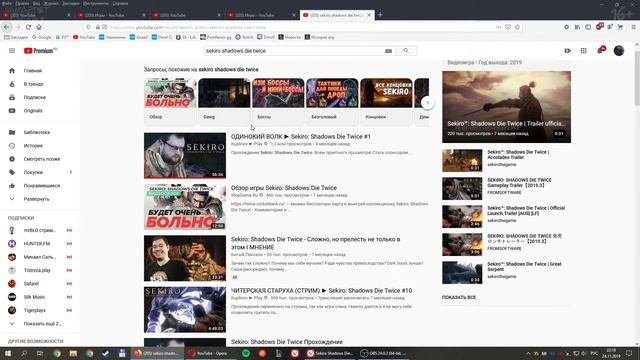Reload the page with refresh button
640x360 pixels.
click(28, 27)
